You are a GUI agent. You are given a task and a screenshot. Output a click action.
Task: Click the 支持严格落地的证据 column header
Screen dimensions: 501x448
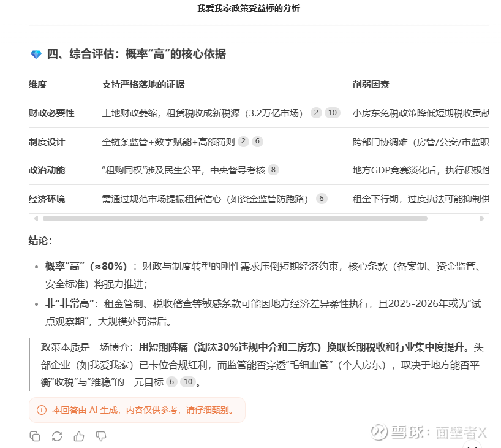pyautogui.click(x=143, y=85)
